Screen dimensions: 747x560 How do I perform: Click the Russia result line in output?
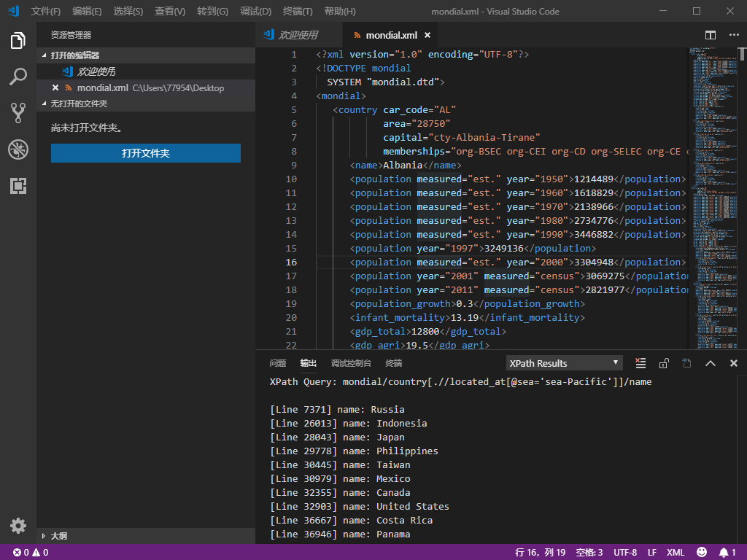coord(337,410)
